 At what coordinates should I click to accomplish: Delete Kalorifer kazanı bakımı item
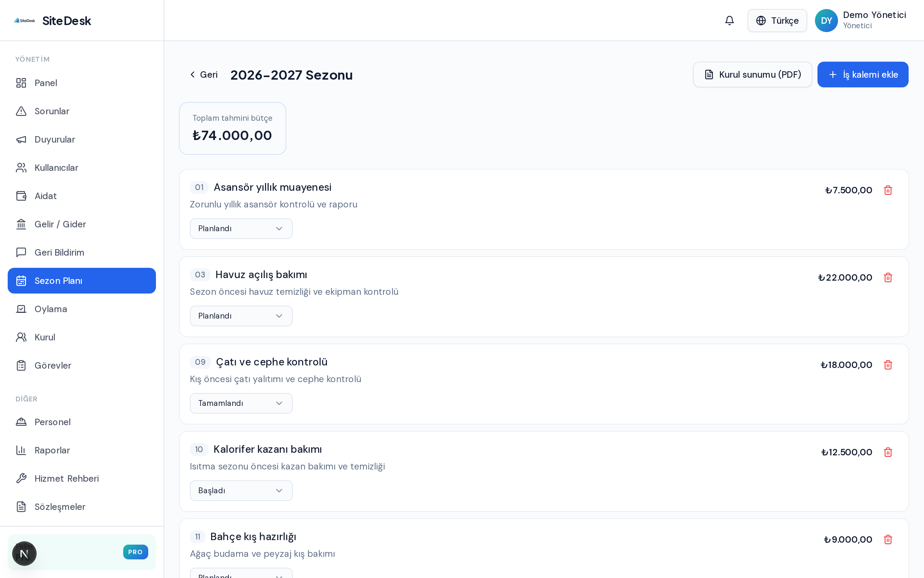888,452
